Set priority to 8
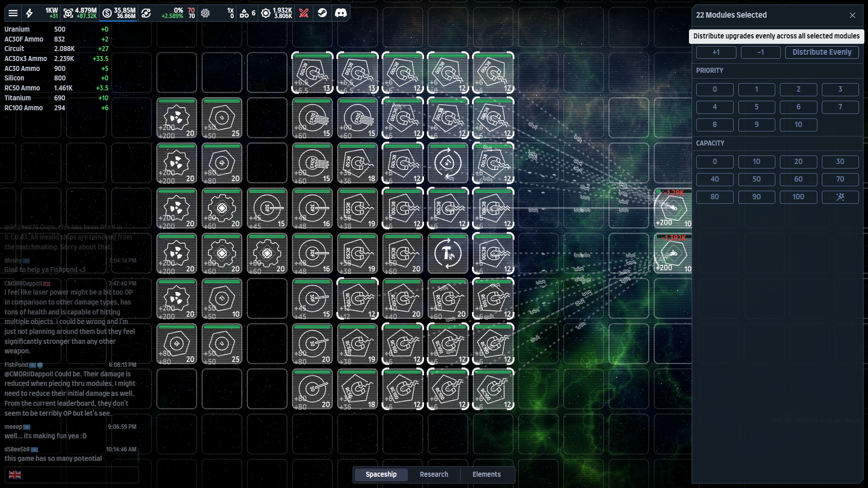Screen dimensions: 868x488 715,125
